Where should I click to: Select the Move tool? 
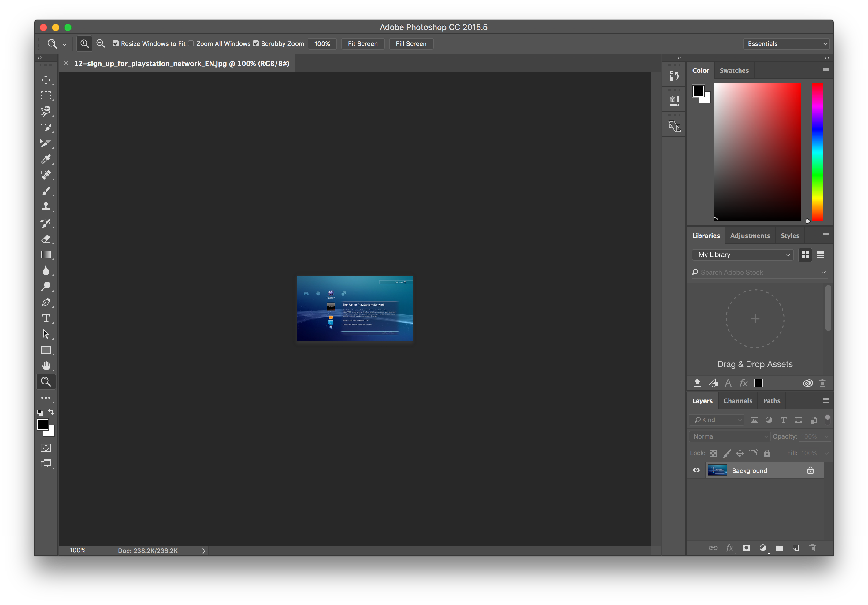click(46, 80)
